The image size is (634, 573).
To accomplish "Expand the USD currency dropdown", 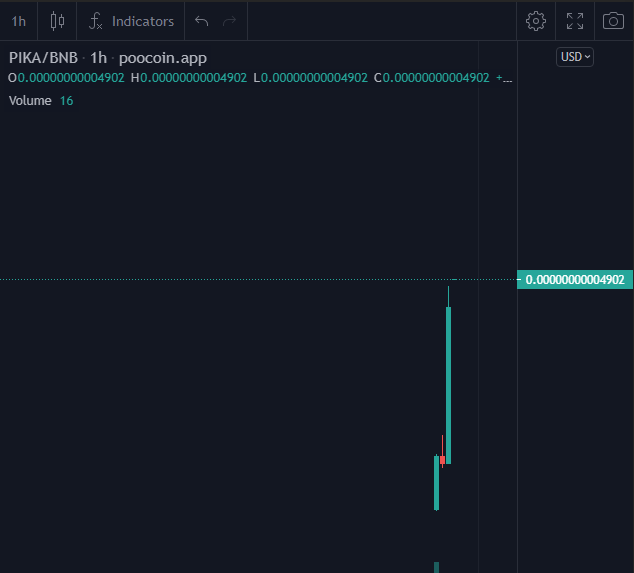I will point(575,57).
